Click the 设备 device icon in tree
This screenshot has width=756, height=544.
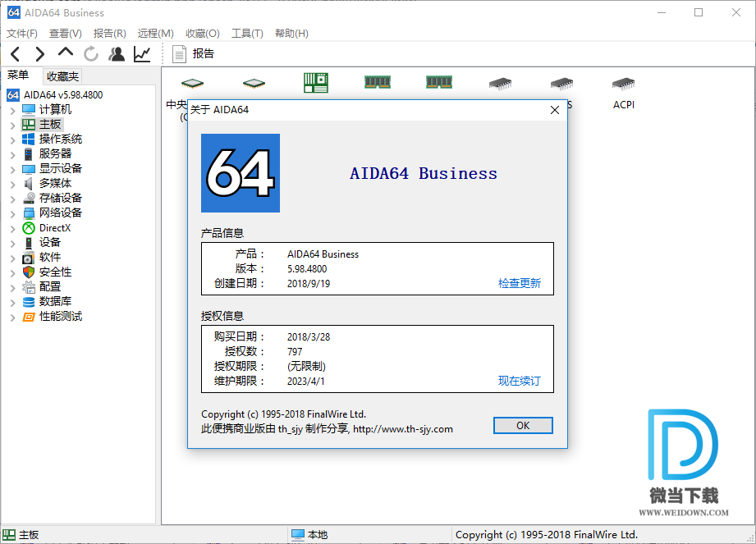click(x=29, y=243)
